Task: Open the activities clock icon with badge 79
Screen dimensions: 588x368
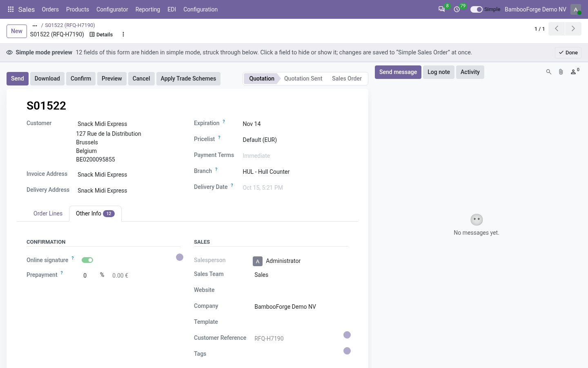Action: [x=457, y=9]
